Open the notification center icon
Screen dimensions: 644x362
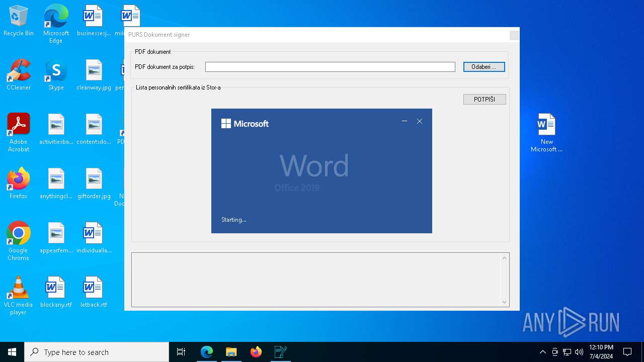tap(627, 352)
